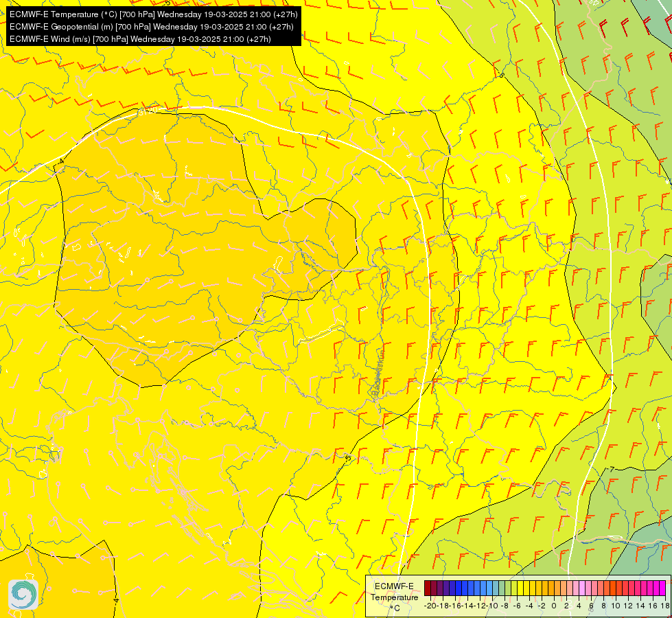Image resolution: width=672 pixels, height=618 pixels.
Task: Click the -7 isotherm contour label
Action: click(x=611, y=469)
